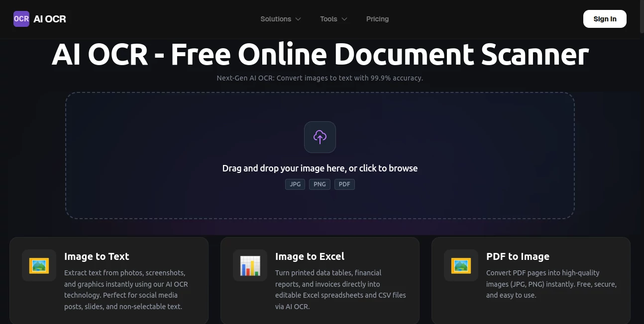Select the cloud upload icon
Viewport: 644px width, 324px height.
click(320, 137)
